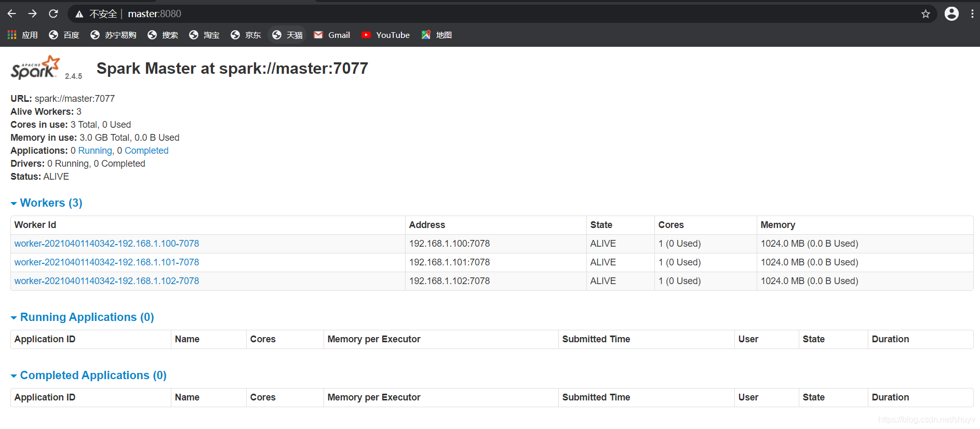This screenshot has width=980, height=429.
Task: Open worker 192.168.1.102-7078 link
Action: pos(106,281)
